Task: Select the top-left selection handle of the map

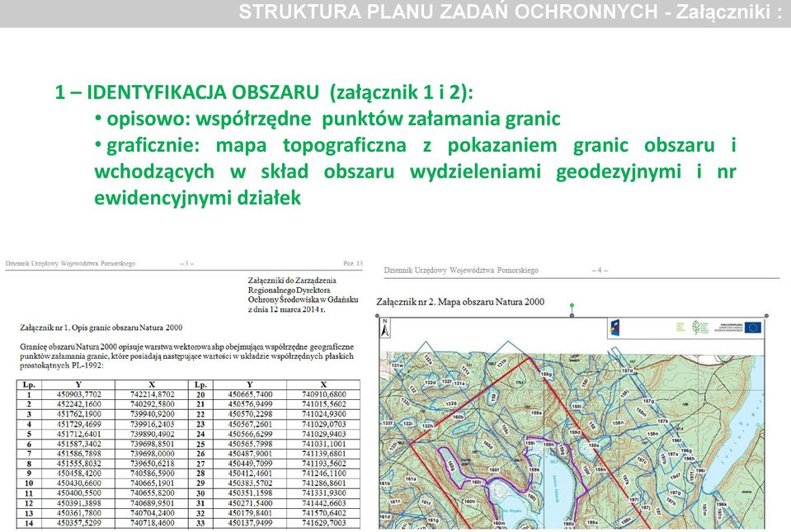Action: [377, 316]
